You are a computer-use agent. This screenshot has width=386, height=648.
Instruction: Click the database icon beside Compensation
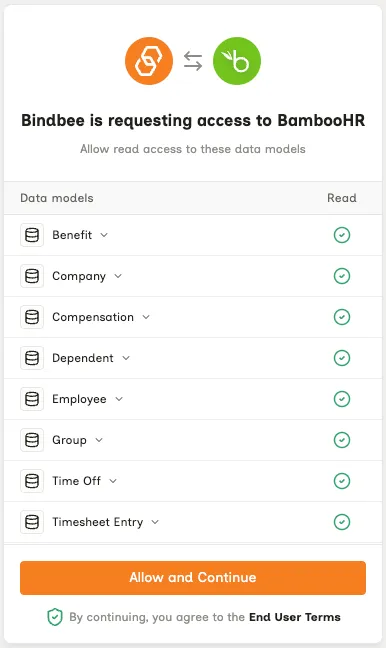(32, 317)
